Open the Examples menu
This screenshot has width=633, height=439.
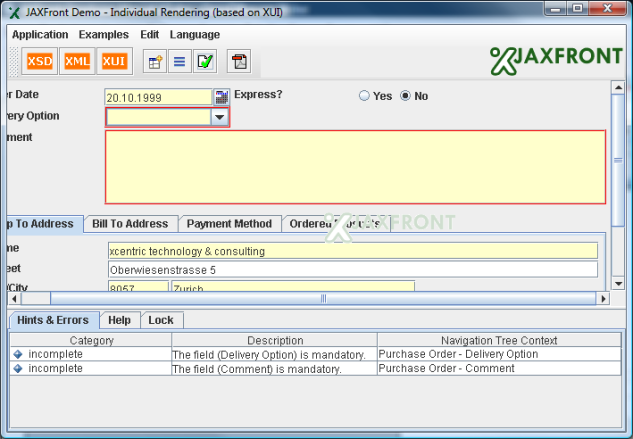pyautogui.click(x=104, y=34)
